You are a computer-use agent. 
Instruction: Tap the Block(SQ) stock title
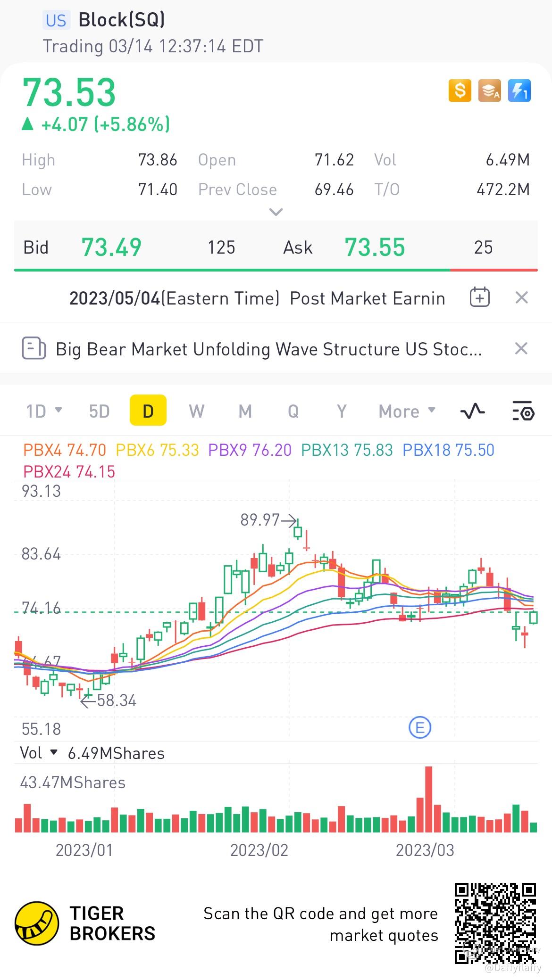pos(122,20)
